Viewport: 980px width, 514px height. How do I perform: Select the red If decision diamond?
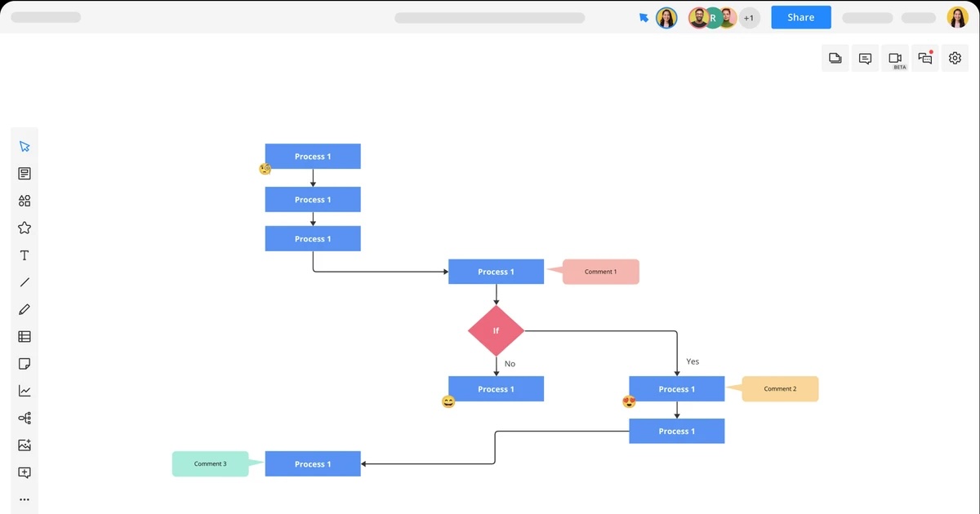(x=496, y=331)
